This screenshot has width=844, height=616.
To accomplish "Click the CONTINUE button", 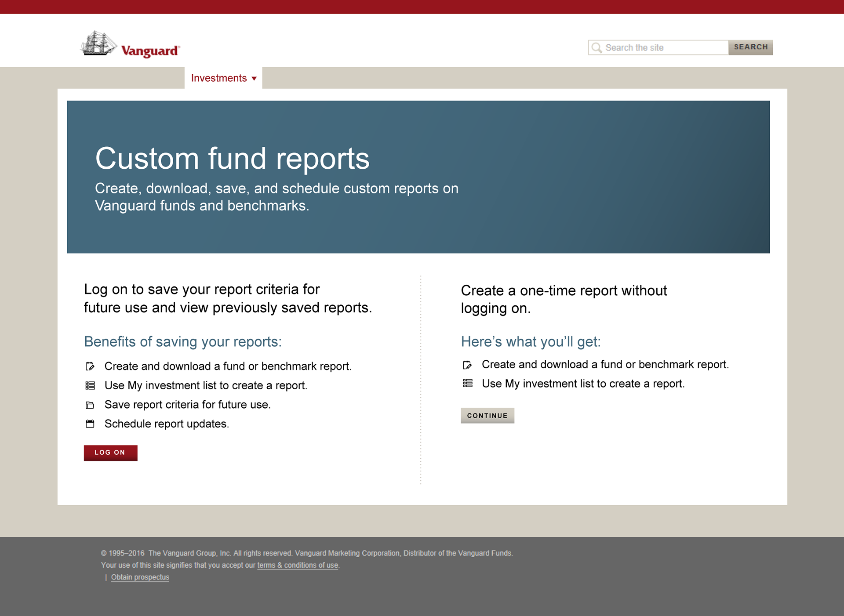I will (x=487, y=415).
